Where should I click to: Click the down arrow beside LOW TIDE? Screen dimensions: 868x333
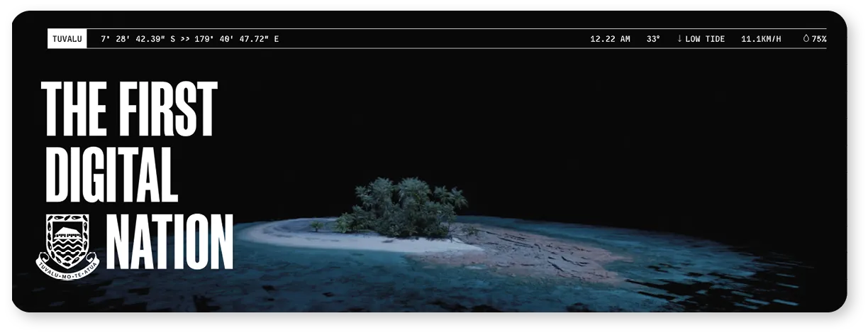coord(679,39)
